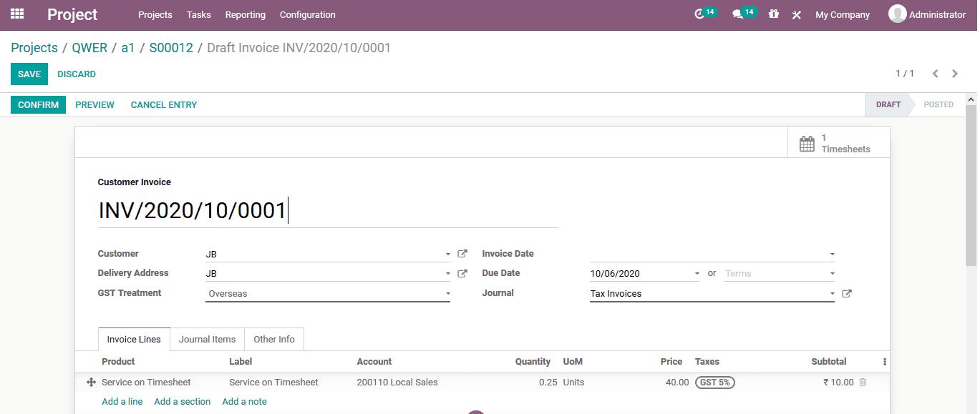Open the Reporting menu
980x414 pixels.
pos(245,14)
